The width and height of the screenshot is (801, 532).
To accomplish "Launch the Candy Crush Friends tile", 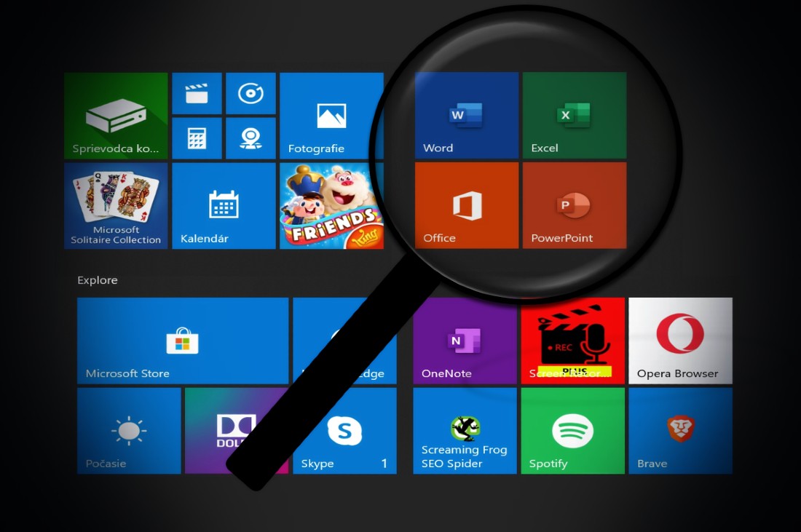I will (331, 206).
